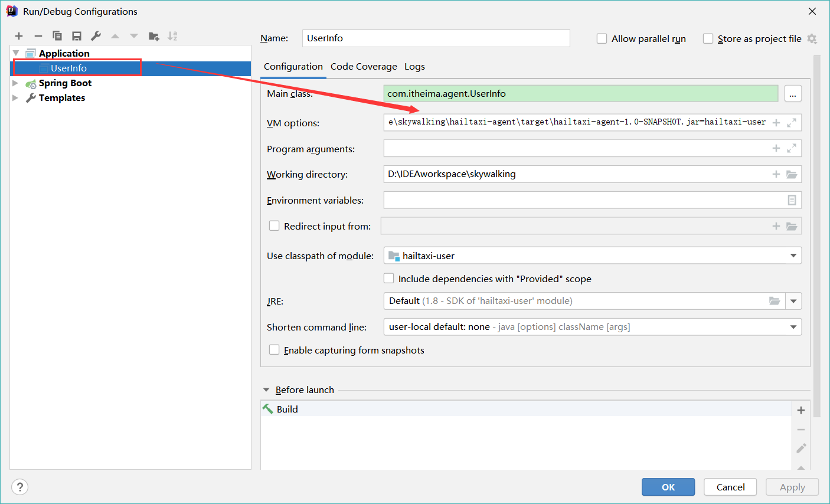Close the Run/Debug Configurations dialog
Screen dimensions: 830x504
pyautogui.click(x=812, y=11)
